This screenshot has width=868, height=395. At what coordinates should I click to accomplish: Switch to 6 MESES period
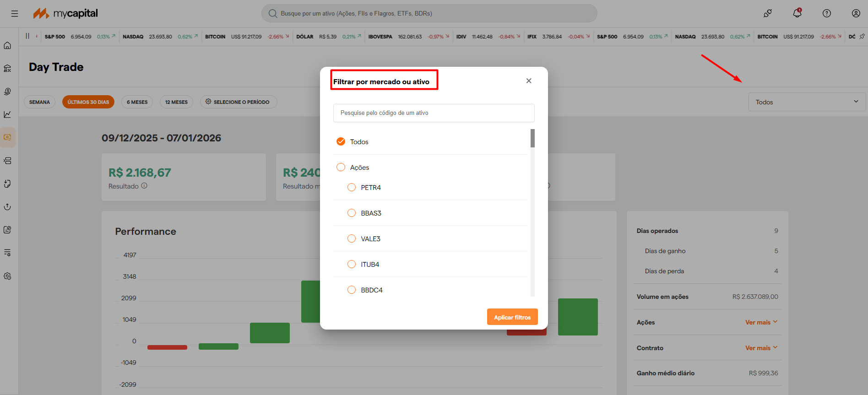[x=137, y=102]
